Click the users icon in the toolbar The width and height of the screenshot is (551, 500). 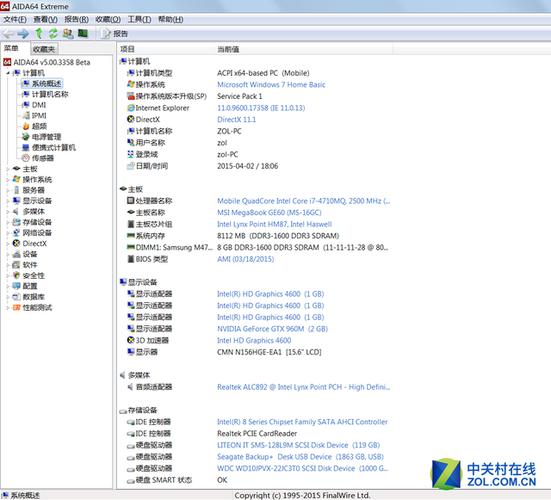tap(68, 33)
